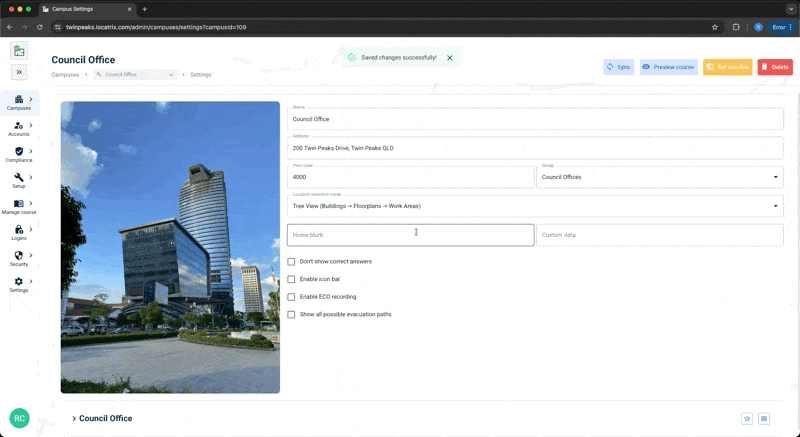Open the Location selection mode dropdown
The width and height of the screenshot is (800, 437).
[x=535, y=206]
